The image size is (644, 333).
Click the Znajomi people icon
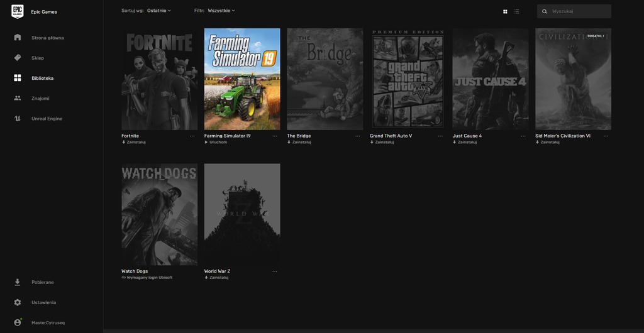17,98
